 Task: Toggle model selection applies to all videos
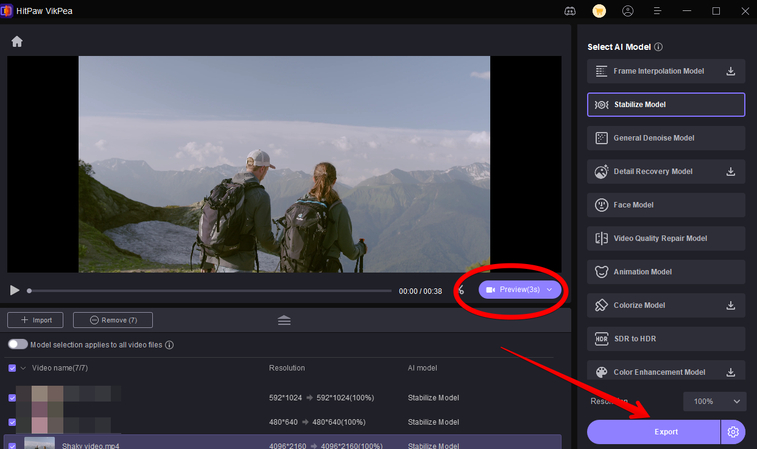pyautogui.click(x=18, y=344)
